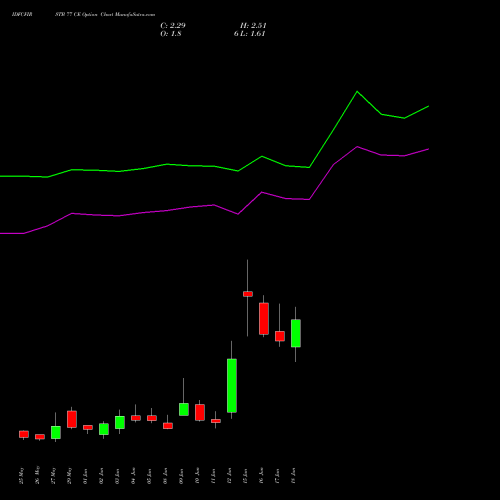Click the "27 May" date label
This screenshot has height=500, width=500.
point(54,475)
